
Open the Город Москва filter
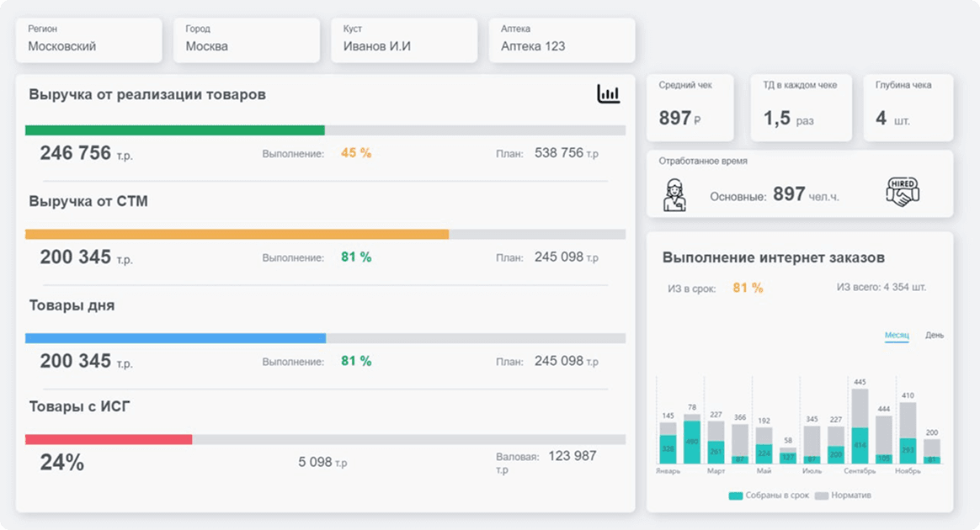pyautogui.click(x=246, y=40)
